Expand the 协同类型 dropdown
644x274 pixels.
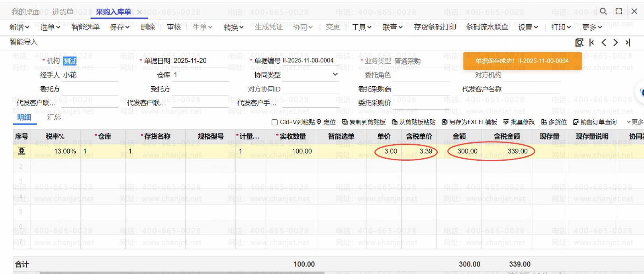335,74
